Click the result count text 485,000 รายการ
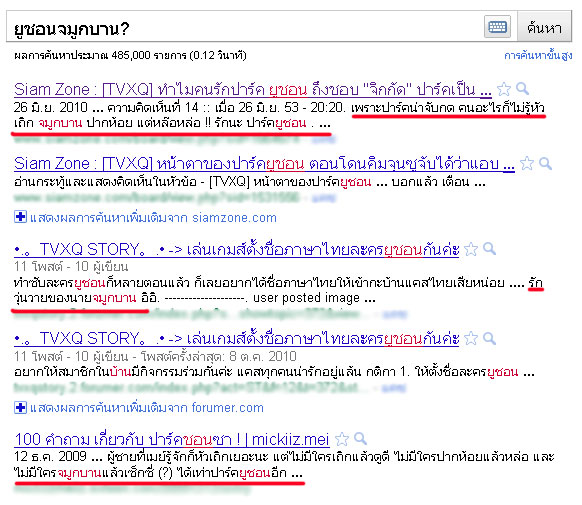The height and width of the screenshot is (505, 582). click(x=149, y=56)
